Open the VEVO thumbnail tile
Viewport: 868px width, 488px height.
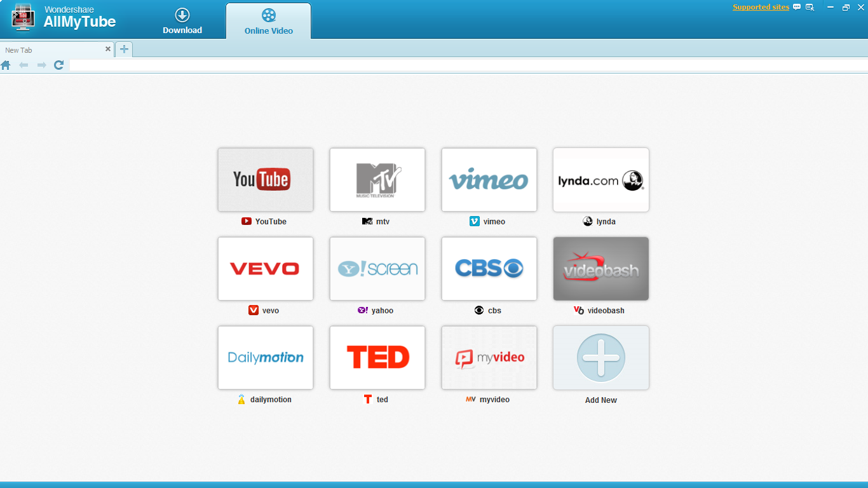point(266,269)
